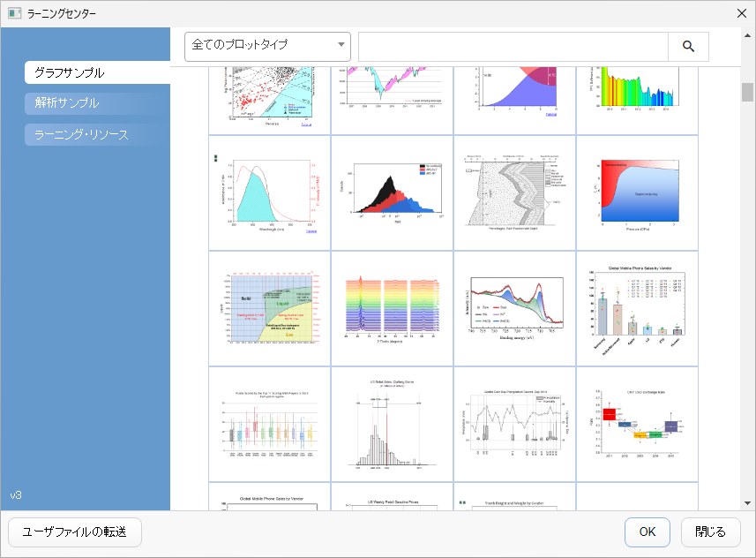Screen dimensions: 756x558
Task: Click the scrollbar up arrow
Action: pos(747,74)
